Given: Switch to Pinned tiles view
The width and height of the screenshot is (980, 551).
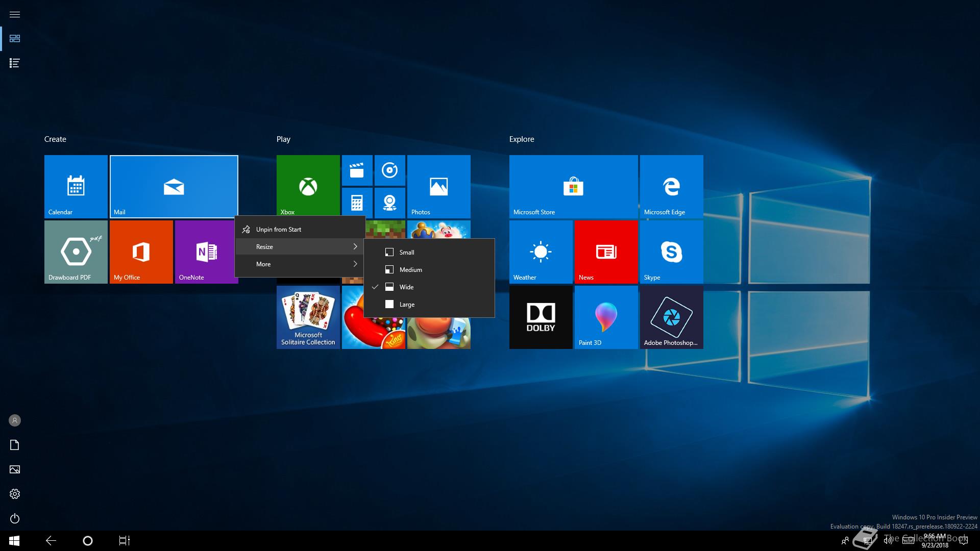Looking at the screenshot, I should click(15, 39).
